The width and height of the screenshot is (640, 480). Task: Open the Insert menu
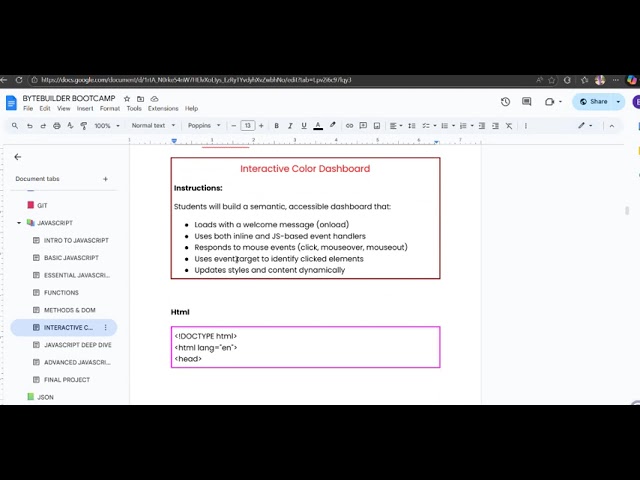(85, 109)
